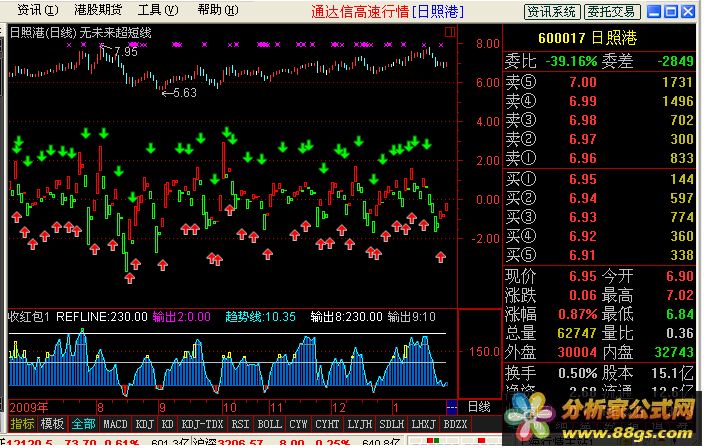Click the 买⑤ price 6.91

point(583,255)
